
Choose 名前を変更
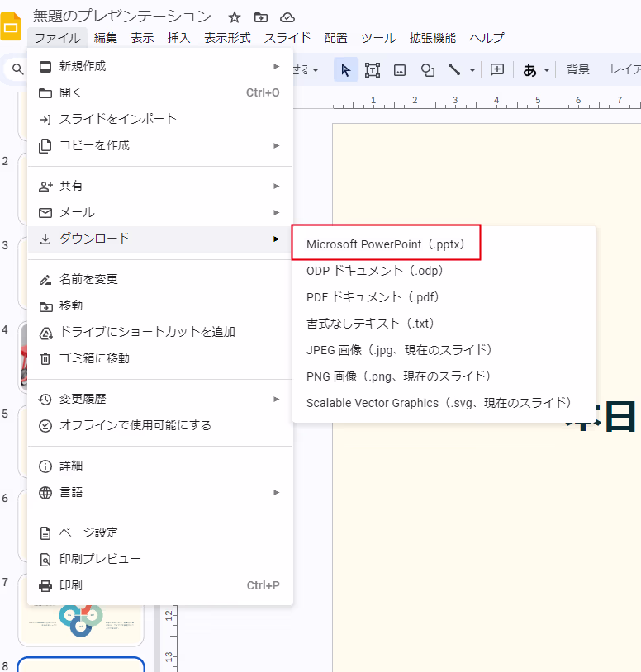coord(160,279)
